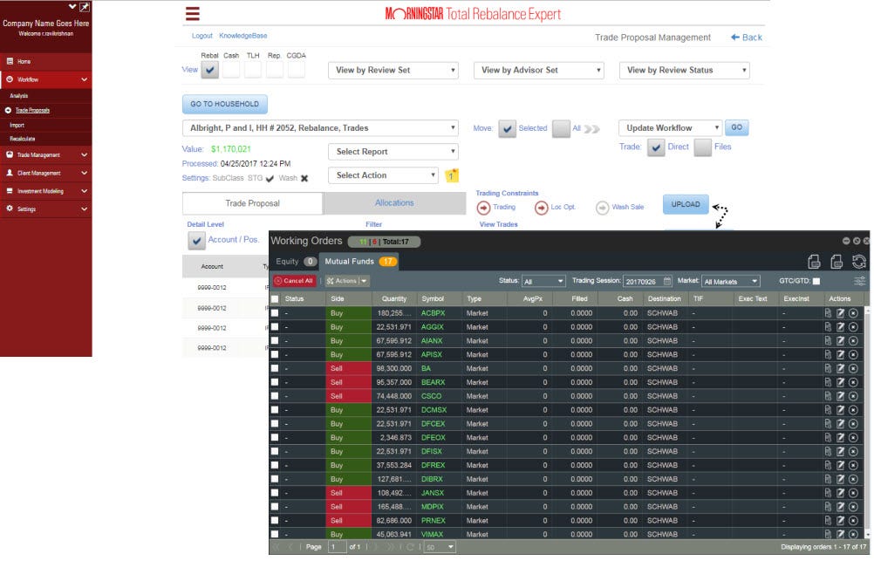This screenshot has width=874, height=588.
Task: Click the UPLOAD button
Action: [686, 204]
